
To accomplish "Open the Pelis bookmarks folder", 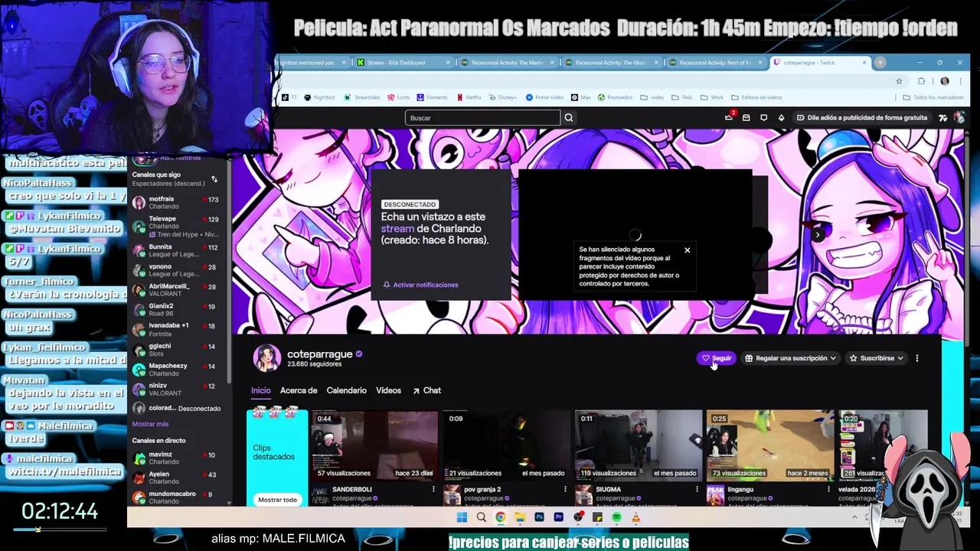I will pyautogui.click(x=681, y=97).
